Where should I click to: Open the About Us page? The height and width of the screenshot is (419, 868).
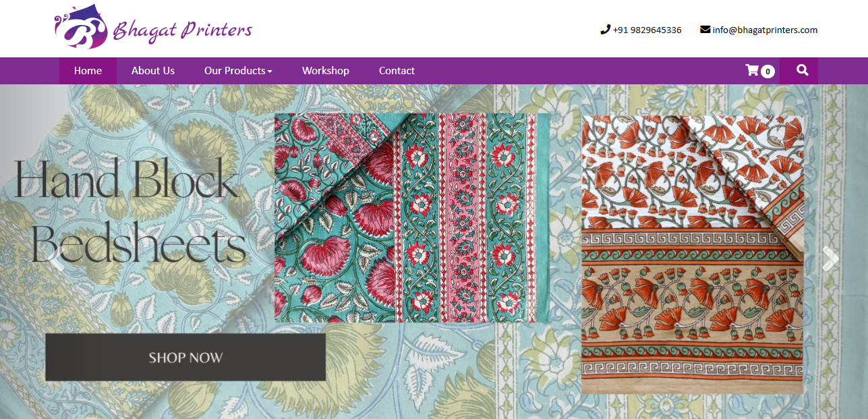coord(153,71)
